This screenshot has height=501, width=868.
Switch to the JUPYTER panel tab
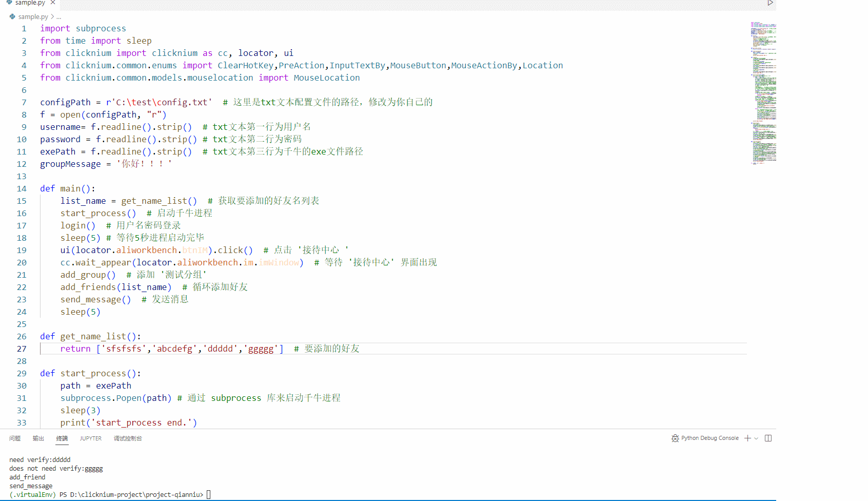90,438
